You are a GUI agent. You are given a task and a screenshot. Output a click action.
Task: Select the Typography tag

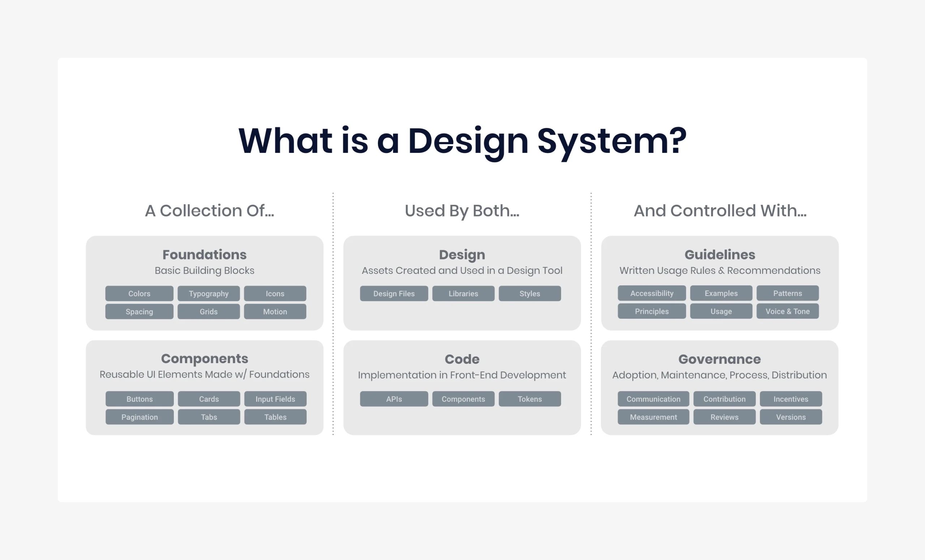[208, 293]
